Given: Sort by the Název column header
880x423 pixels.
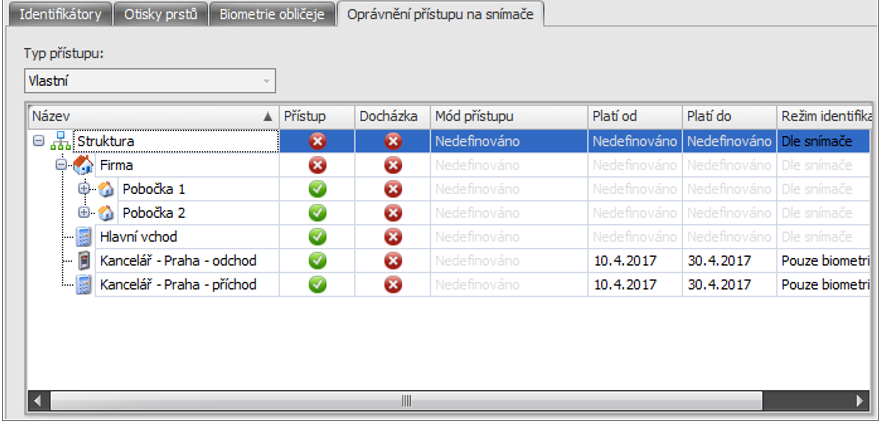Looking at the screenshot, I should coord(153,117).
